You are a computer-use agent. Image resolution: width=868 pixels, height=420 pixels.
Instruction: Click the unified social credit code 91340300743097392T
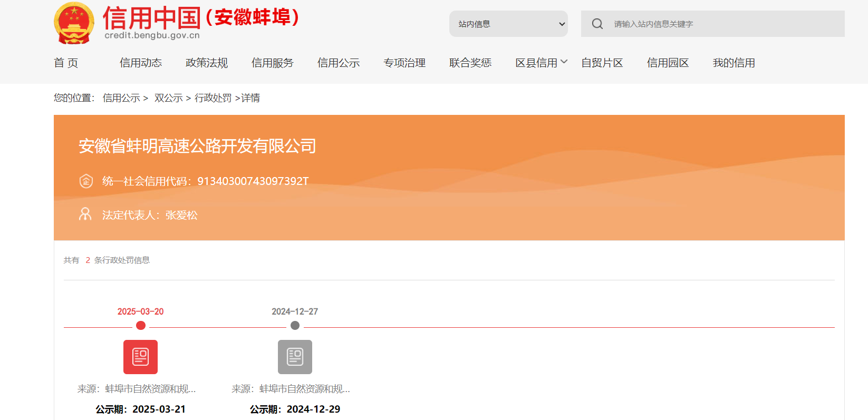tap(253, 181)
